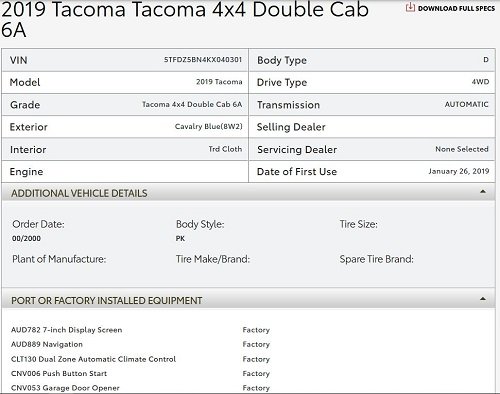500x394 pixels.
Task: Click the Trd Cloth interior value
Action: pos(225,149)
